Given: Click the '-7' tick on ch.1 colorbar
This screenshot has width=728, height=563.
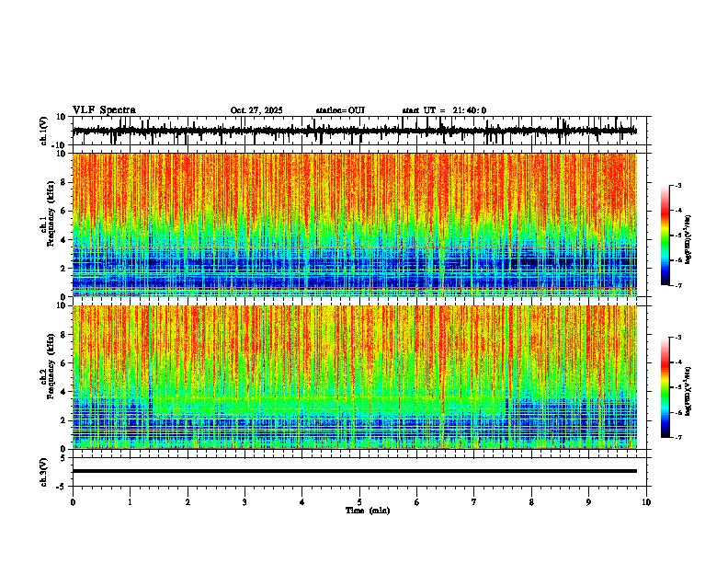Looking at the screenshot, I should pyautogui.click(x=678, y=285).
